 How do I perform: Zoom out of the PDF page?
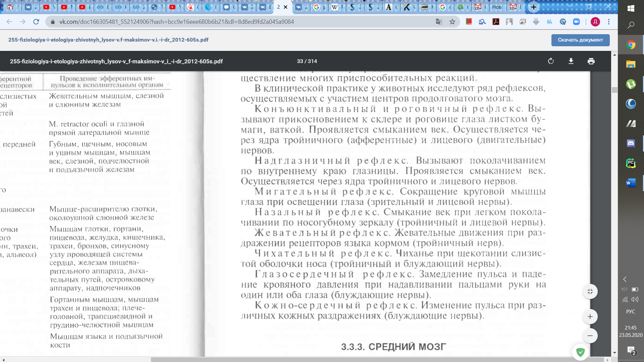point(590,336)
